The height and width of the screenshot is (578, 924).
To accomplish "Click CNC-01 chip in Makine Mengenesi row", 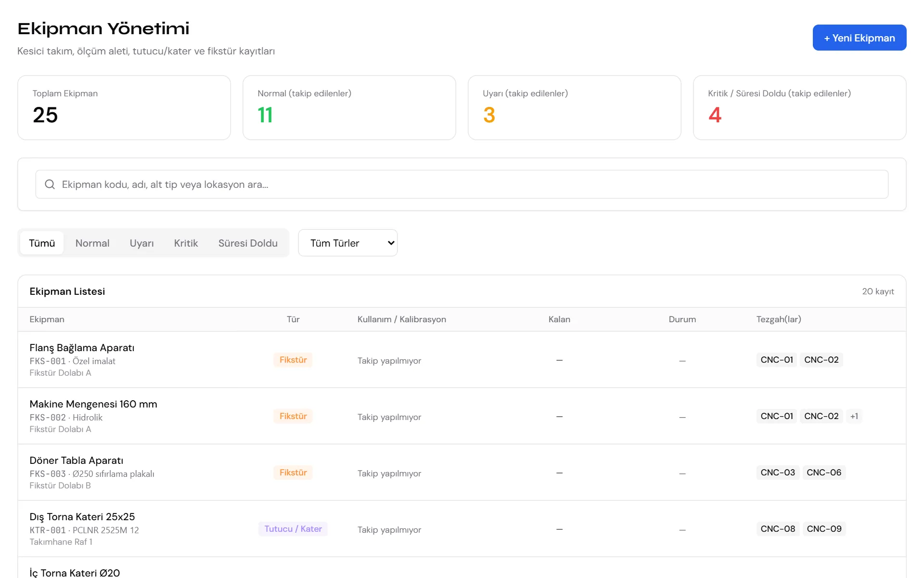I will click(x=777, y=416).
